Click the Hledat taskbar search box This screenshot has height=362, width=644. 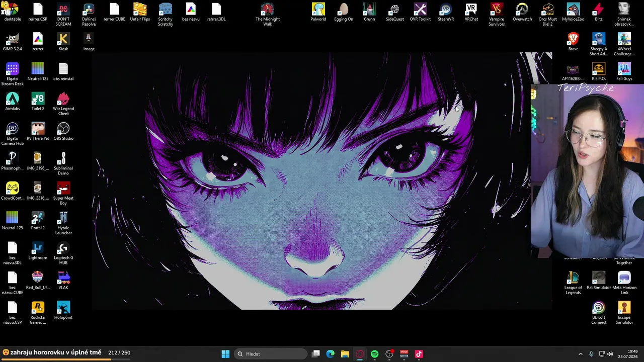pos(271,354)
